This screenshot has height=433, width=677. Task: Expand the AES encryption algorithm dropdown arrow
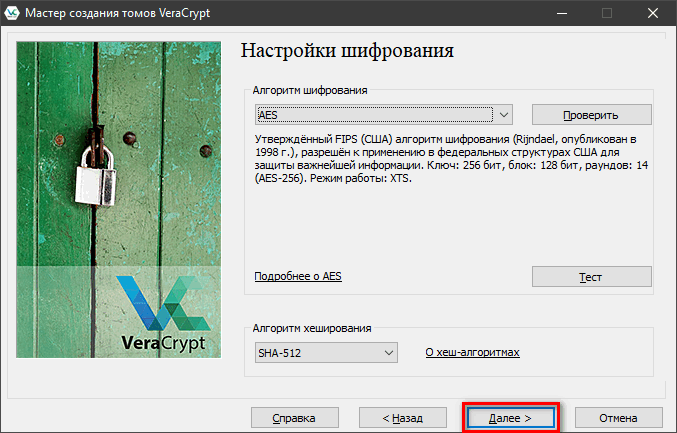tap(504, 114)
